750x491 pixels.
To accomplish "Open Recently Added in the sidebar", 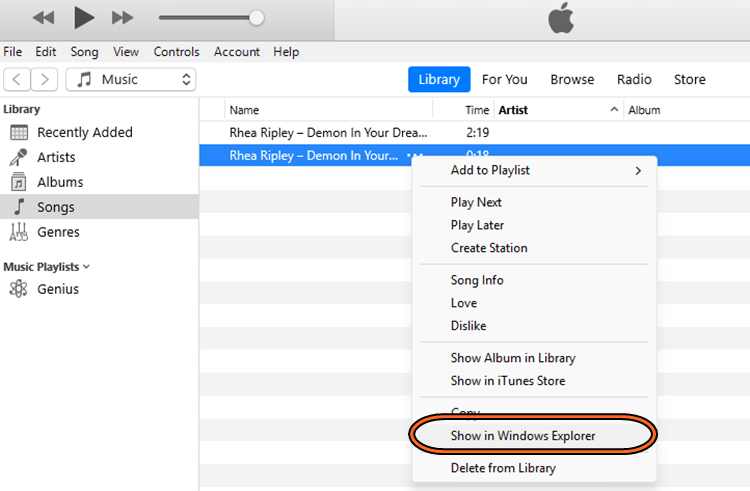I will click(x=99, y=132).
